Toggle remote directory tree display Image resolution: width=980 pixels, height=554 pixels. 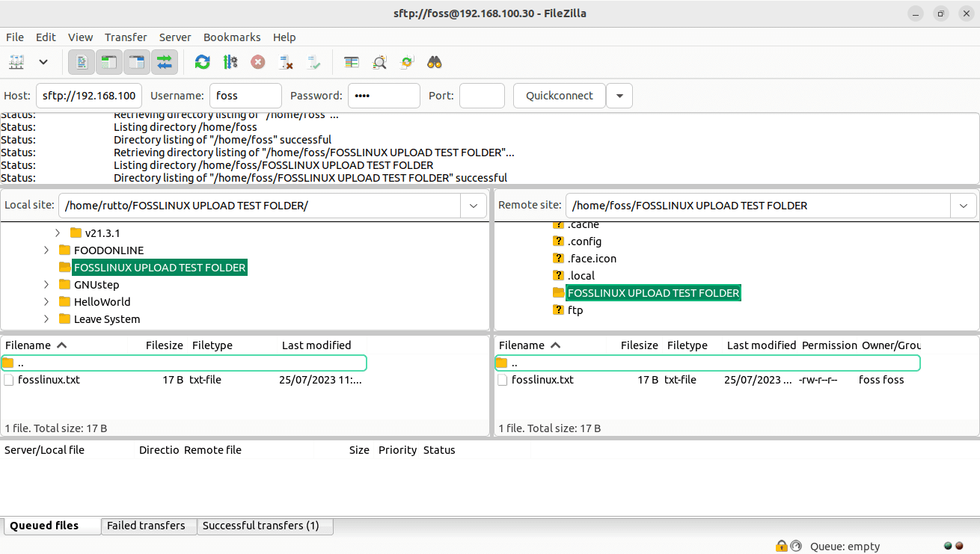137,62
